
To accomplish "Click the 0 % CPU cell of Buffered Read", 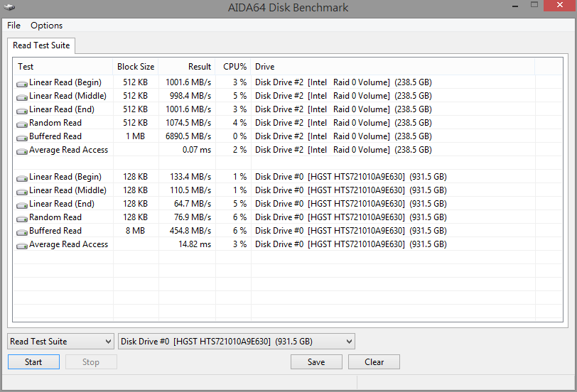I will (239, 136).
